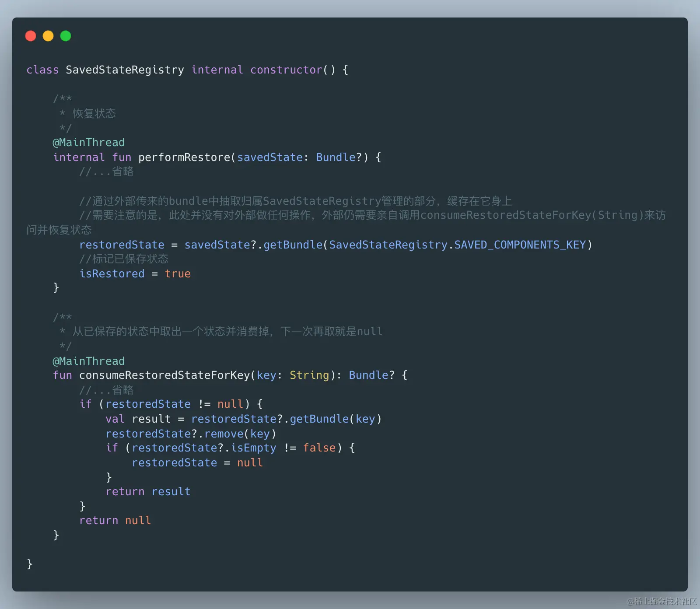Click the 'constructor' keyword on first line
This screenshot has height=609, width=700.
(286, 70)
